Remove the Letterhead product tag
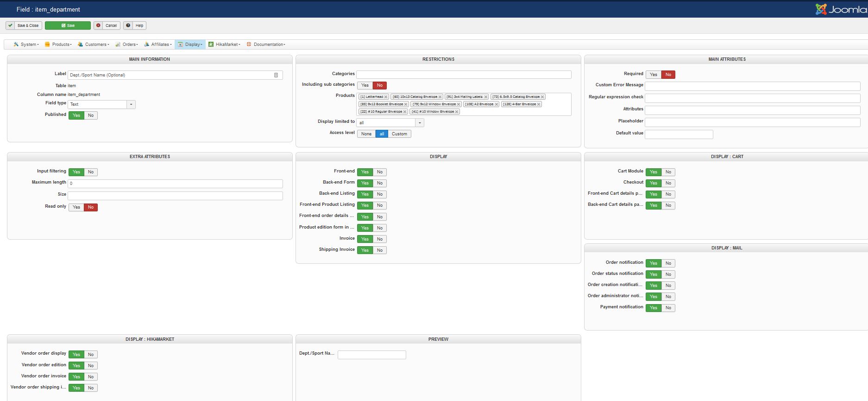This screenshot has width=868, height=401. [x=386, y=97]
